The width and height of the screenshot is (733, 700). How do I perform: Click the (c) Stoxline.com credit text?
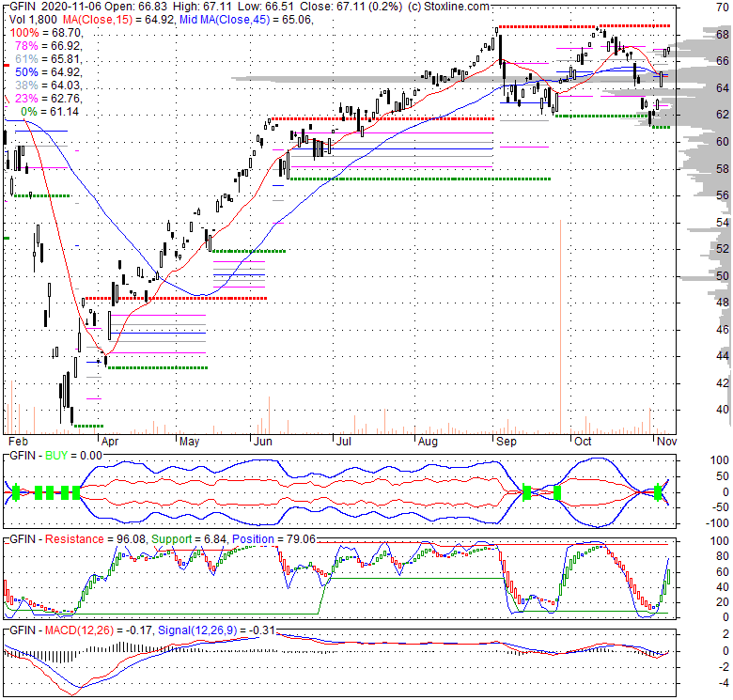[x=448, y=7]
